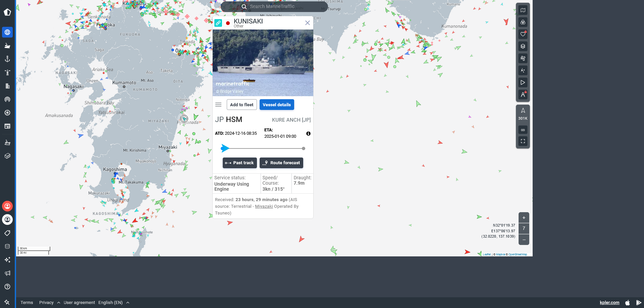Viewport: 644px width, 308px height.
Task: Expand the Privacy footer dropdown
Action: (x=50, y=303)
